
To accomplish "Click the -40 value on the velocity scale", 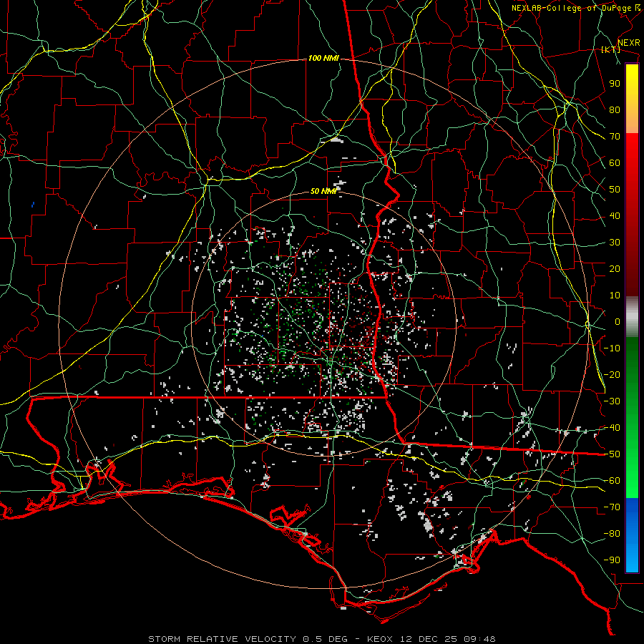I will 612,428.
